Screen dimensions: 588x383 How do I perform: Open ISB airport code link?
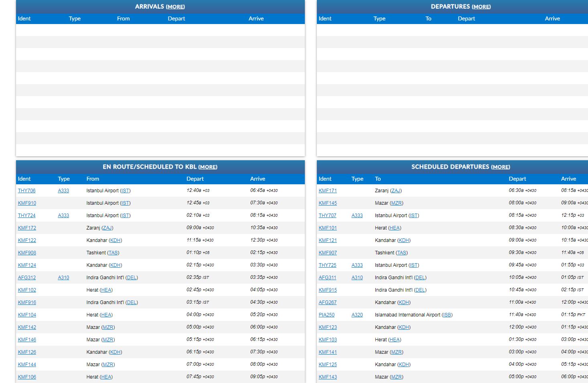[x=447, y=315]
